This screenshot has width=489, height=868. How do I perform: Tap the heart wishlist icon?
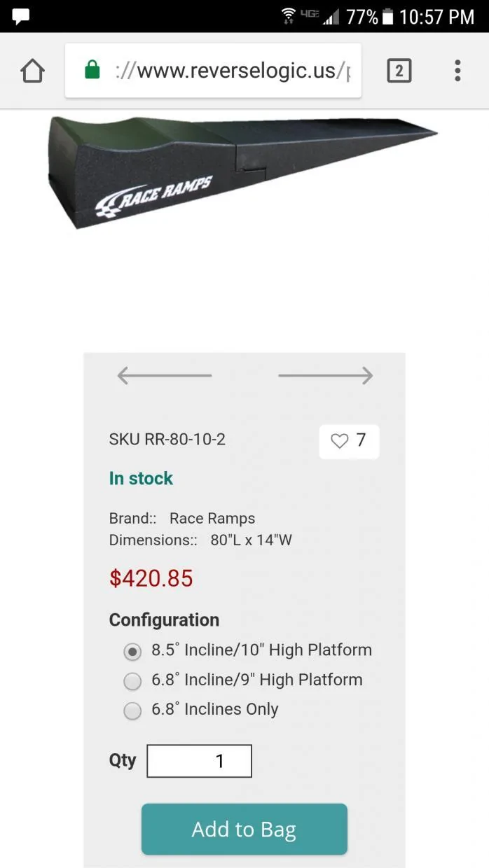click(339, 441)
